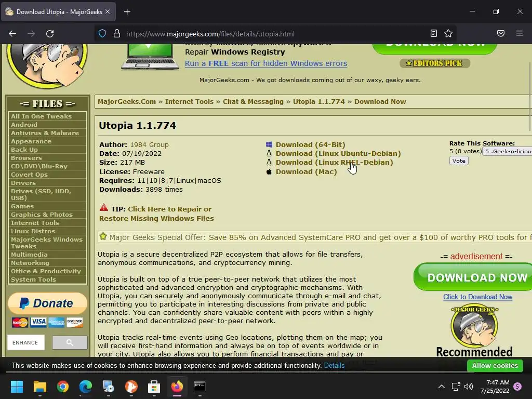Click the MajorGeeks Recommended mascot image
Image resolution: width=532 pixels, height=399 pixels.
[474, 326]
